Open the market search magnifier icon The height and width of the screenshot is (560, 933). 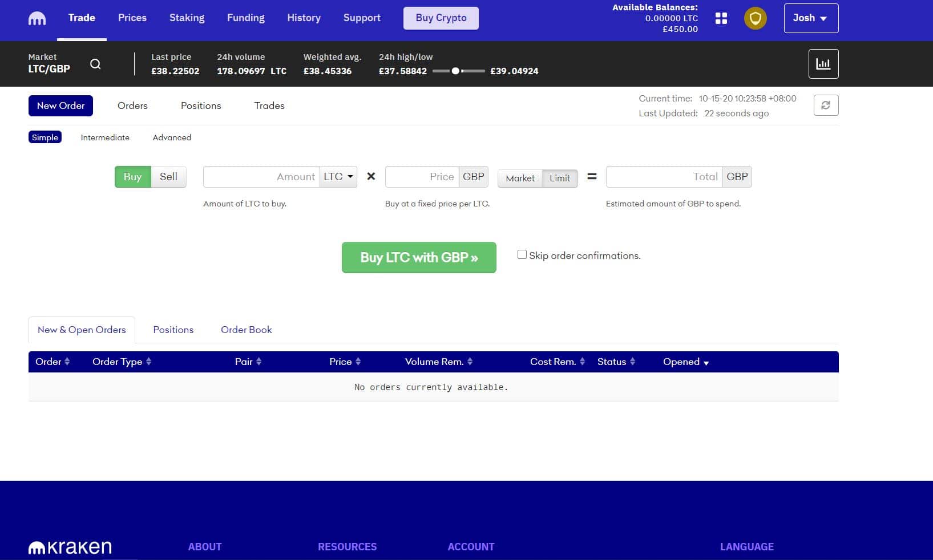[x=95, y=64]
